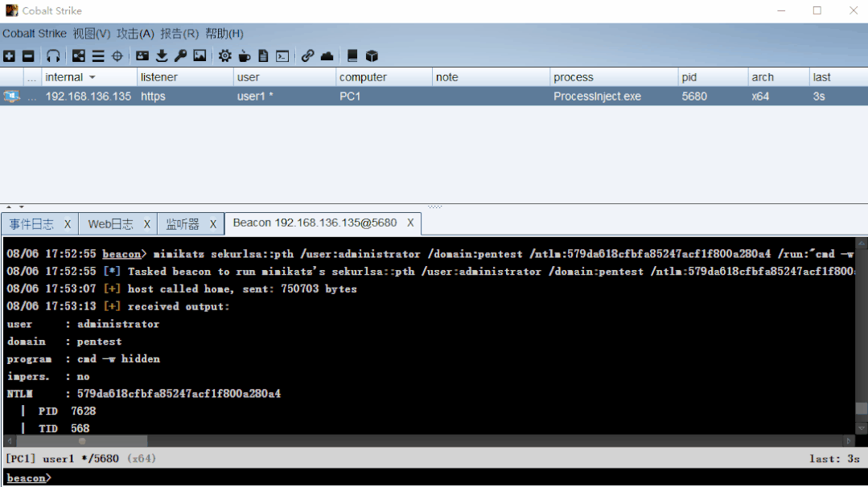
Task: Close the 事件日志 tab
Action: pos(68,224)
